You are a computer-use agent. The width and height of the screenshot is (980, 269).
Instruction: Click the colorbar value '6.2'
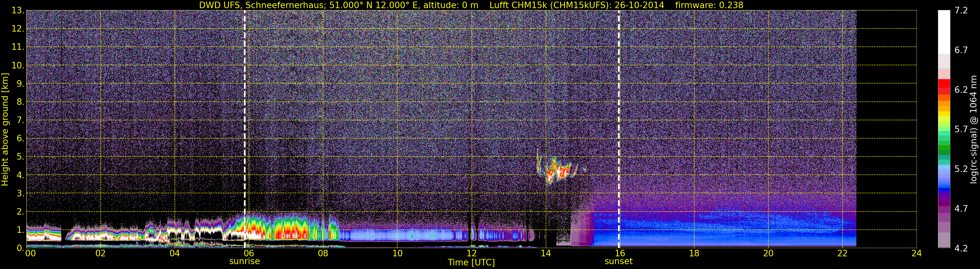[x=961, y=90]
